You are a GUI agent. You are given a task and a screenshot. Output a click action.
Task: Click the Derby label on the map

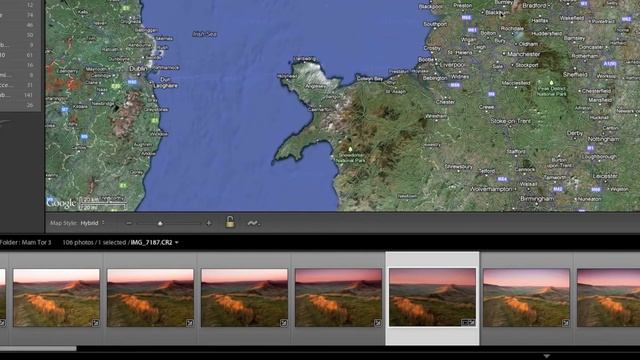575,133
